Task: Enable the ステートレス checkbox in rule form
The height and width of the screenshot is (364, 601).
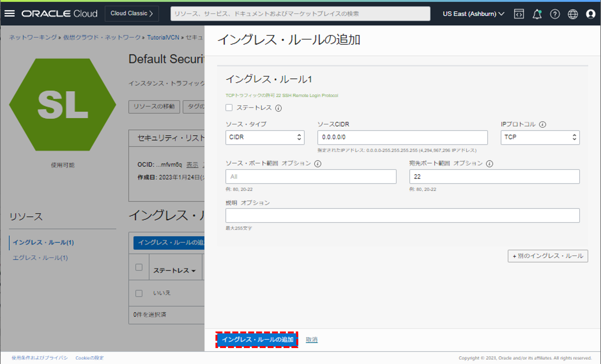Action: pyautogui.click(x=229, y=108)
